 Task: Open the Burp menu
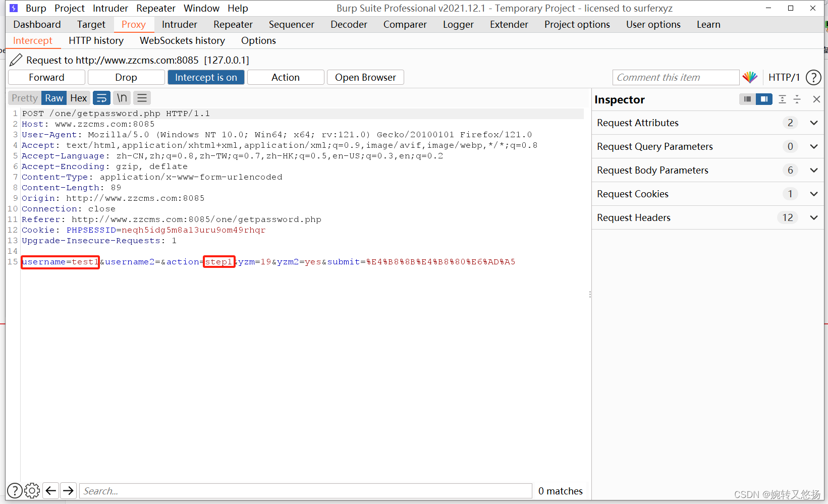(x=36, y=8)
